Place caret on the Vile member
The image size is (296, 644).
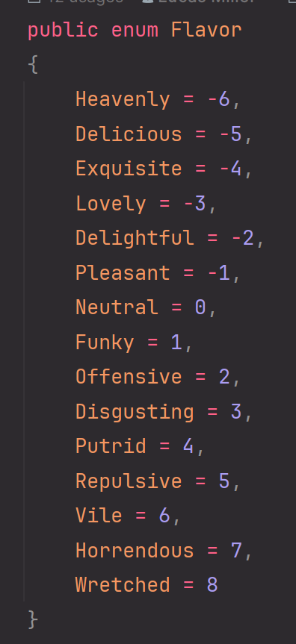99,516
